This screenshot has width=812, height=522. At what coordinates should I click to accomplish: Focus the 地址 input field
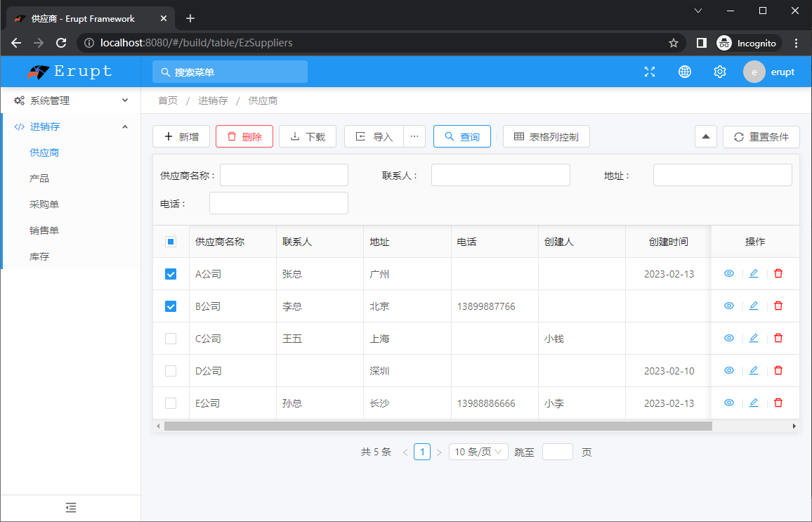[x=722, y=175]
